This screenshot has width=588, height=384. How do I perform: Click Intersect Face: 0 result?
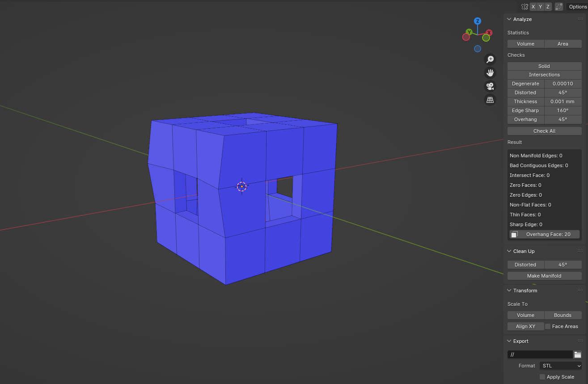[529, 175]
